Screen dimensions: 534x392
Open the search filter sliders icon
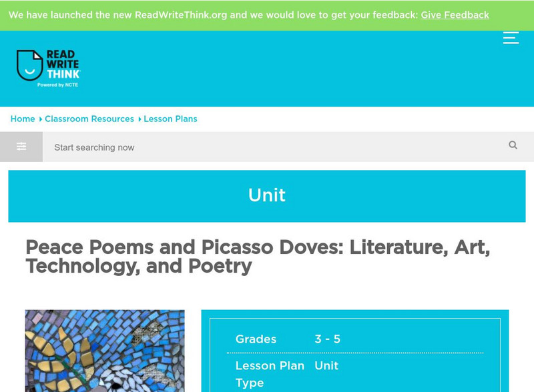pos(21,147)
